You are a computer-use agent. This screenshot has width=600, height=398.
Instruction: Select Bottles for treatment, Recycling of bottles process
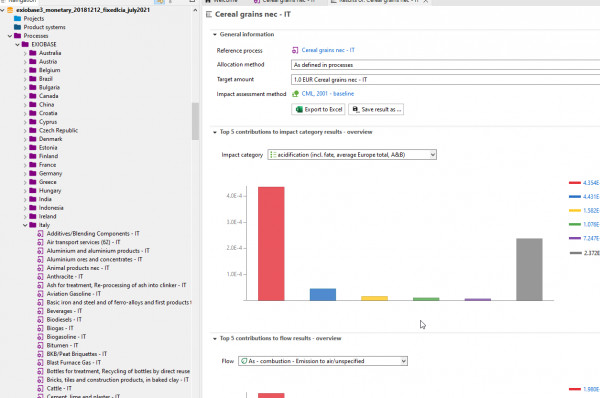coord(118,371)
